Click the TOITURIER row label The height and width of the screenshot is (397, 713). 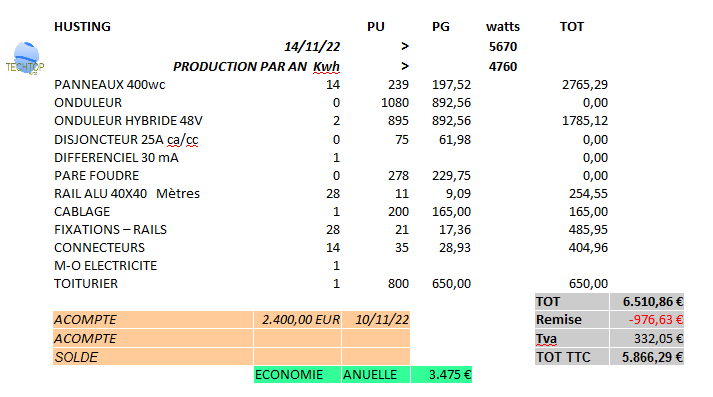[86, 284]
